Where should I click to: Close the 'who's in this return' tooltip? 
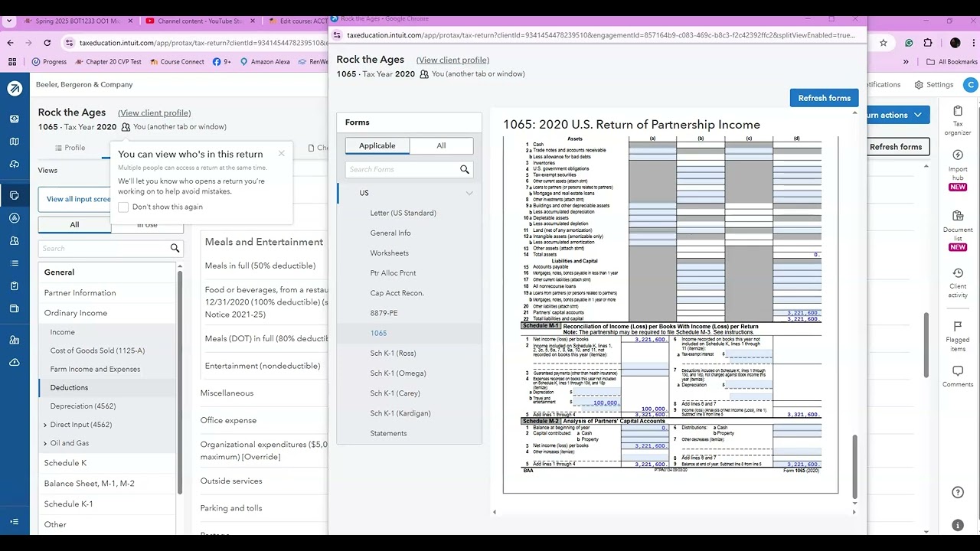point(281,153)
